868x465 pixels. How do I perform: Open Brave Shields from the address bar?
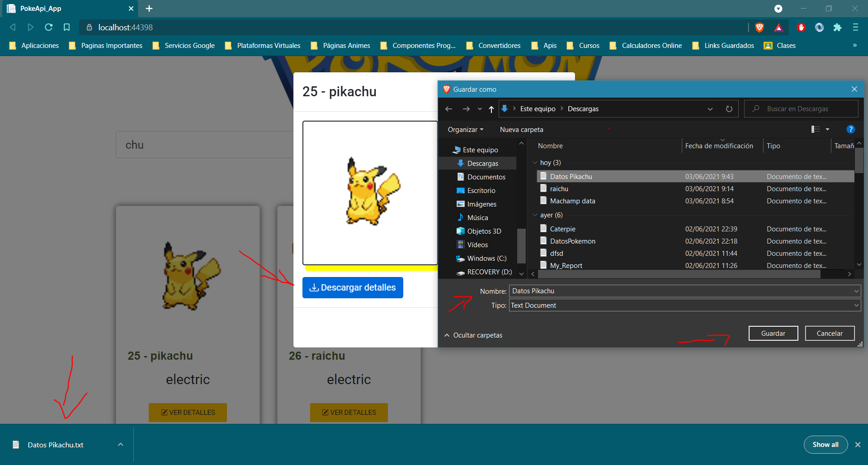click(x=759, y=27)
